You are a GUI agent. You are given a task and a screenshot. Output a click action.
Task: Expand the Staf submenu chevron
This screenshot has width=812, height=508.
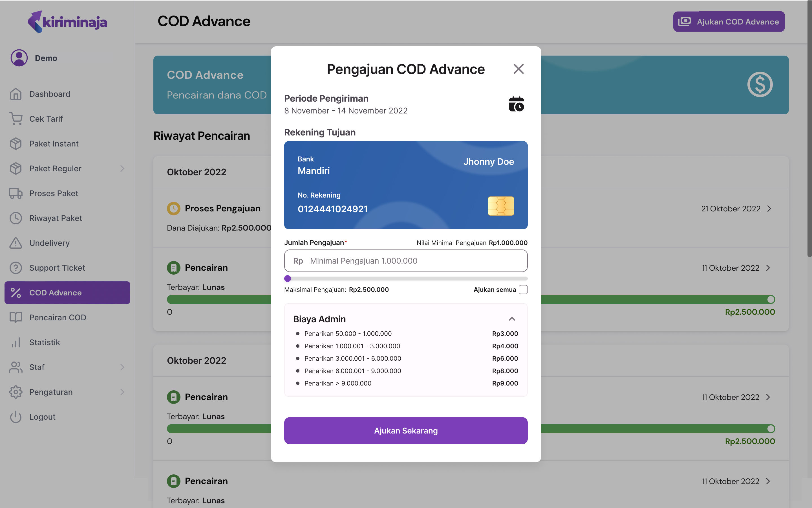click(x=122, y=367)
